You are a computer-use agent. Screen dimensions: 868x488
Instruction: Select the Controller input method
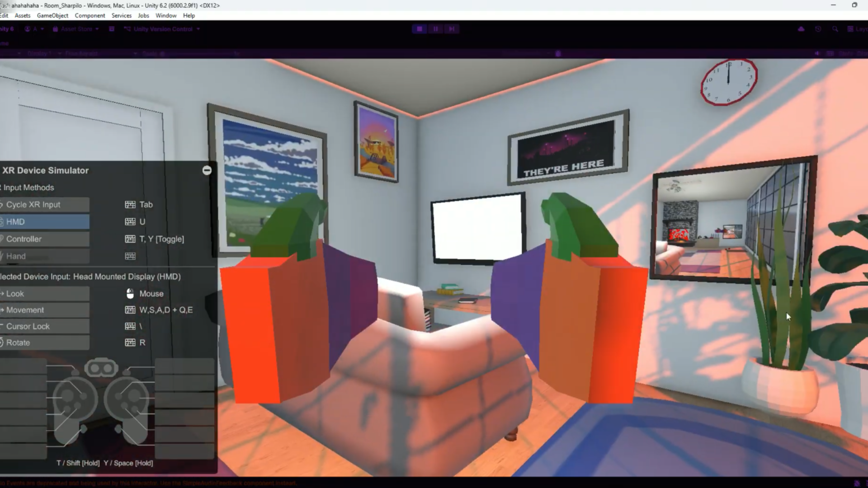[44, 239]
